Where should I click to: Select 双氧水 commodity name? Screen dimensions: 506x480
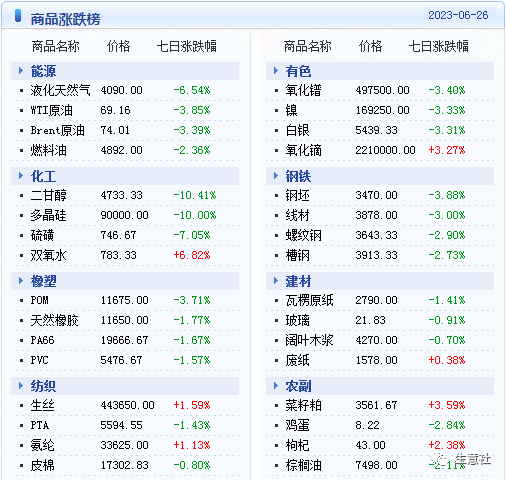pos(49,255)
